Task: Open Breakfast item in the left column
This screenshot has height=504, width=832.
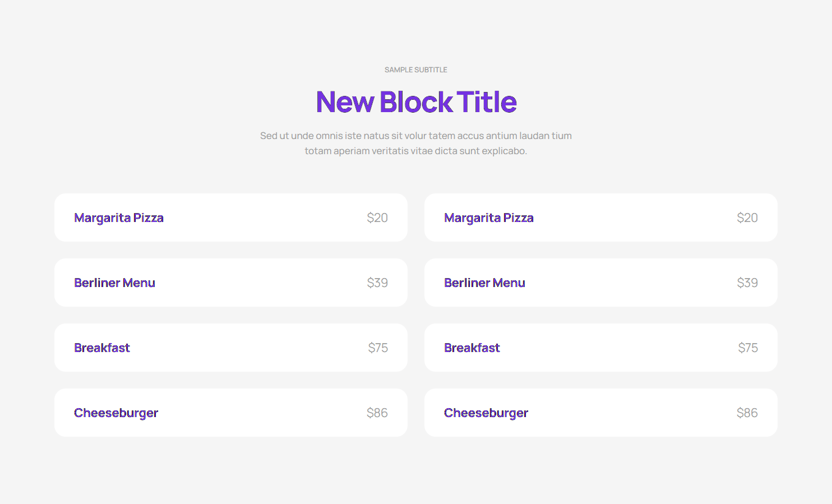Action: click(x=102, y=348)
